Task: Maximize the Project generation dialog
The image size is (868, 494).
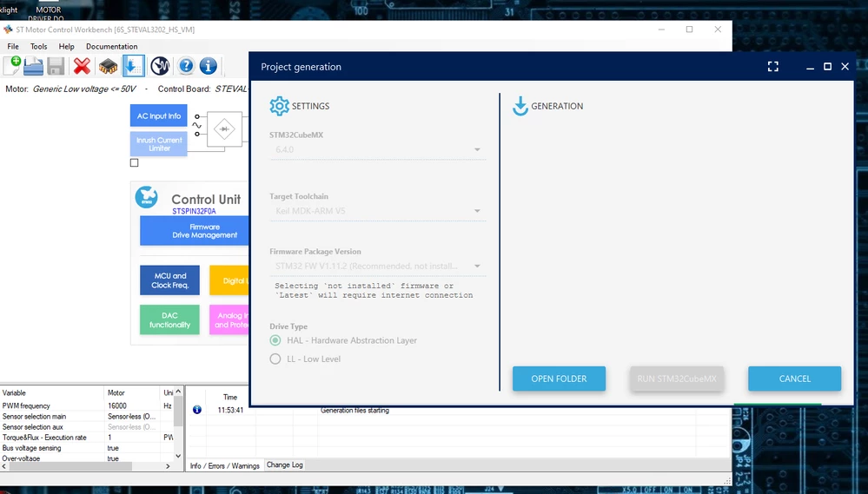Action: (x=827, y=66)
